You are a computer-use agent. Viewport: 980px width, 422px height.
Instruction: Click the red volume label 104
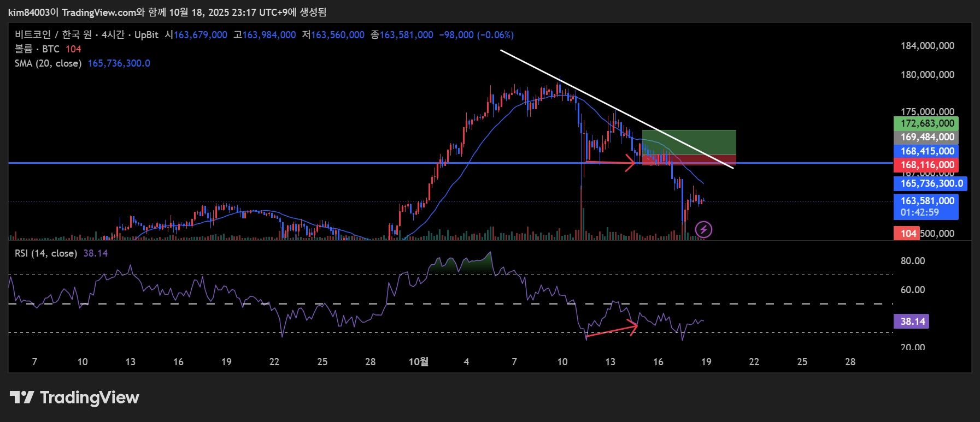point(908,234)
